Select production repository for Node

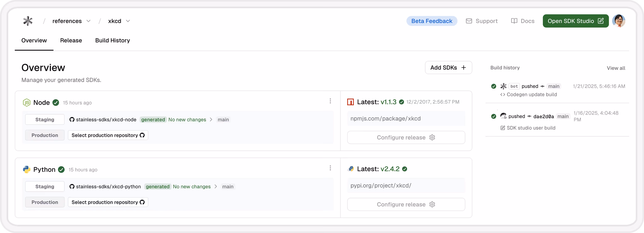108,135
